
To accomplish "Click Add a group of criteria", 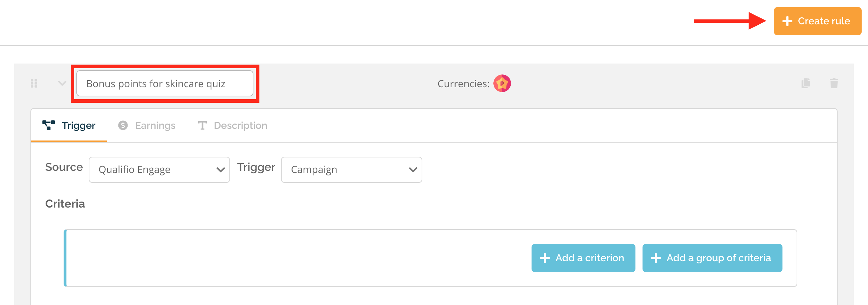I will pos(712,258).
